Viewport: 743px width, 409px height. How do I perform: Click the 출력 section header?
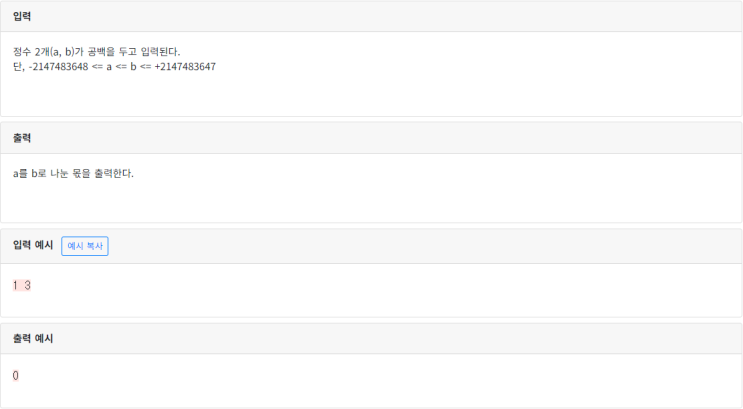click(21, 138)
